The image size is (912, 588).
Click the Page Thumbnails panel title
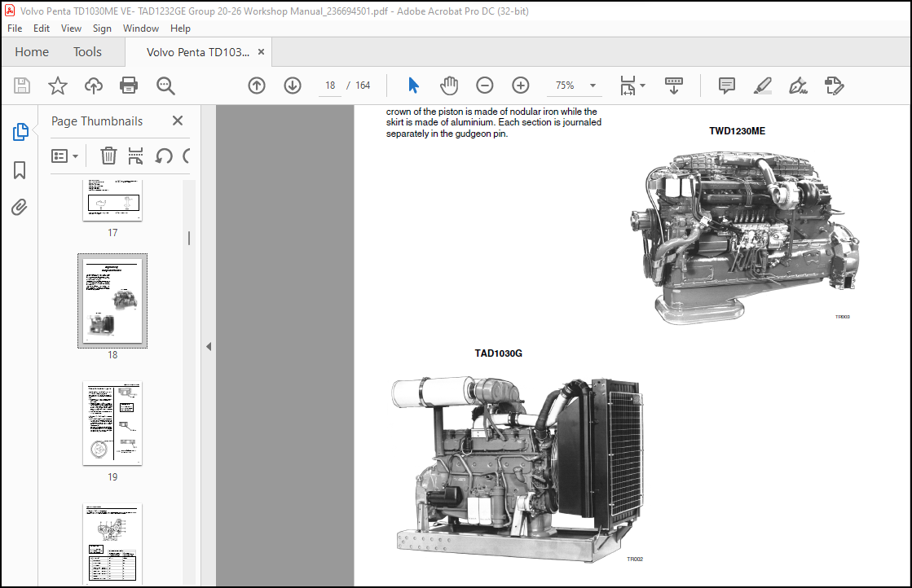click(97, 121)
